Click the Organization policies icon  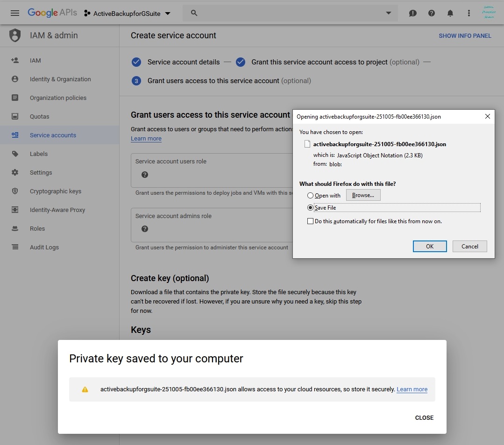pos(15,98)
